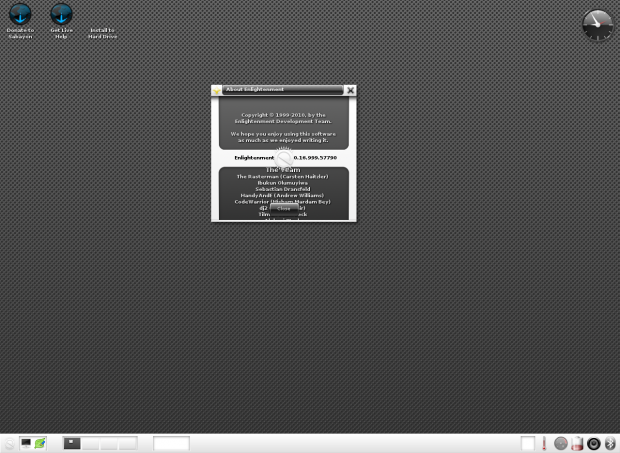Click Sebastian Dransfeld team entry
The image size is (620, 453).
(283, 189)
